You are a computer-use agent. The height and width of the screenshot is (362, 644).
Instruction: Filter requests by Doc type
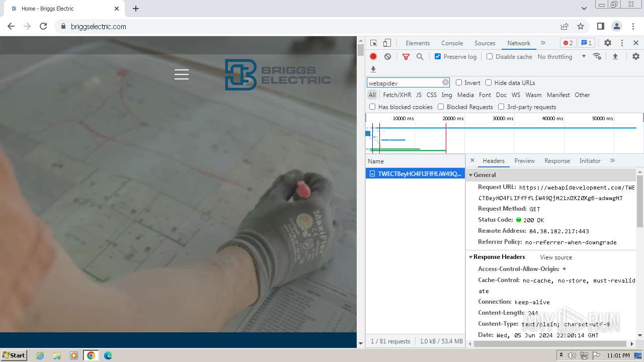coord(501,95)
